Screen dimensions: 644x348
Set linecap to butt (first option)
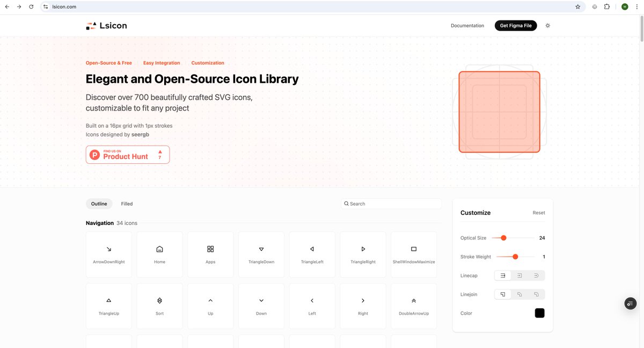[x=503, y=275]
